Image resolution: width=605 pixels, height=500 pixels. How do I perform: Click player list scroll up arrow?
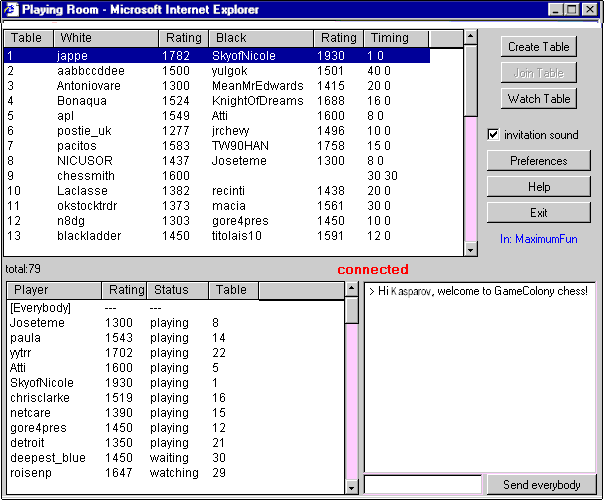click(x=352, y=289)
